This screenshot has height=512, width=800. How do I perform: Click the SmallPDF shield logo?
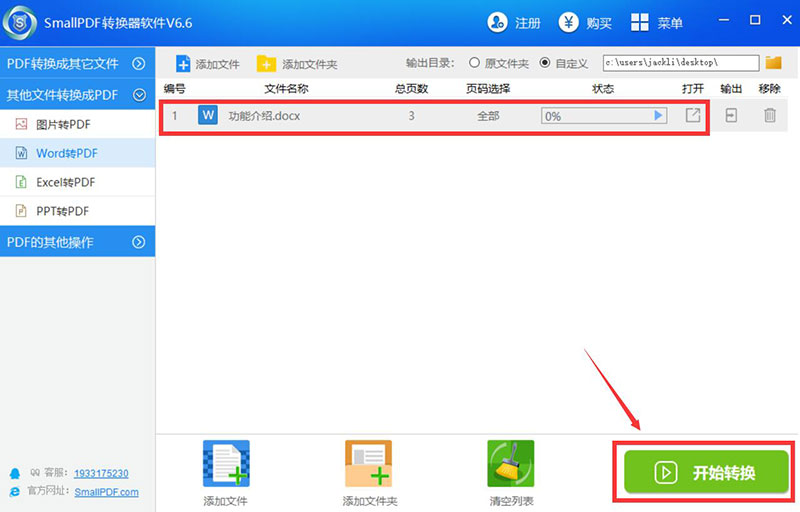[x=19, y=22]
